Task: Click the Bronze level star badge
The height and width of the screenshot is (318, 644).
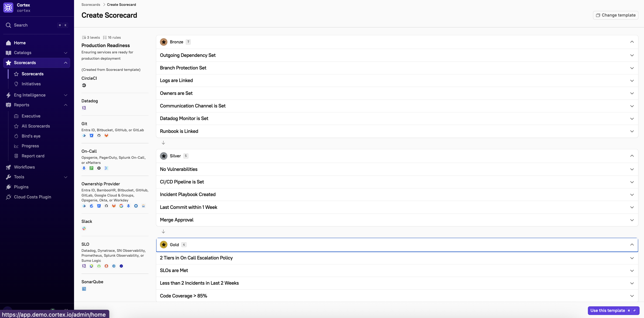Action: tap(163, 42)
